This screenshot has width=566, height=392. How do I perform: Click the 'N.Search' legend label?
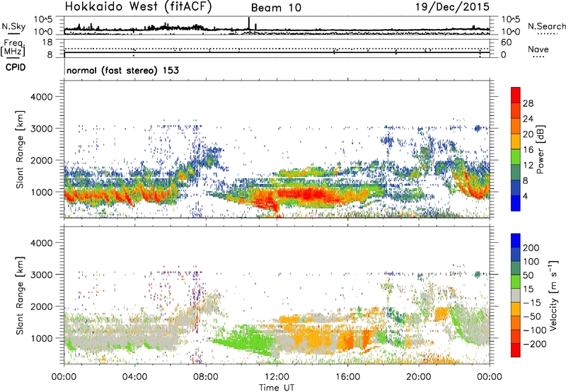(x=546, y=26)
